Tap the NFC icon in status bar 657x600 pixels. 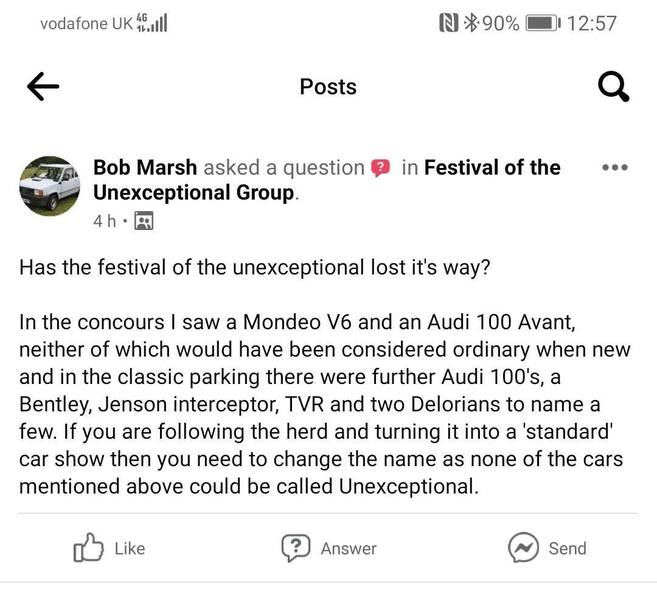[449, 22]
